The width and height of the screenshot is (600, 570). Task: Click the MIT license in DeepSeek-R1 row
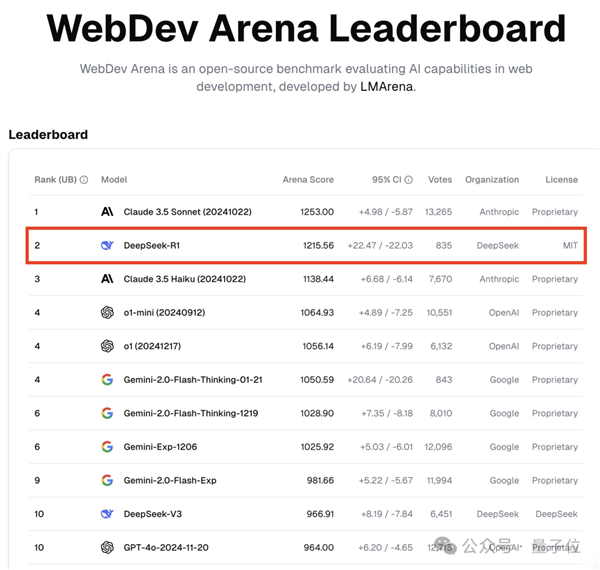pyautogui.click(x=570, y=245)
